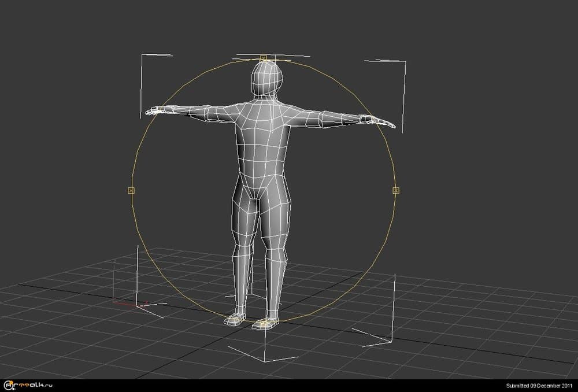The width and height of the screenshot is (578, 392).
Task: Select the model's hand on the screen's right
Action: click(x=381, y=122)
